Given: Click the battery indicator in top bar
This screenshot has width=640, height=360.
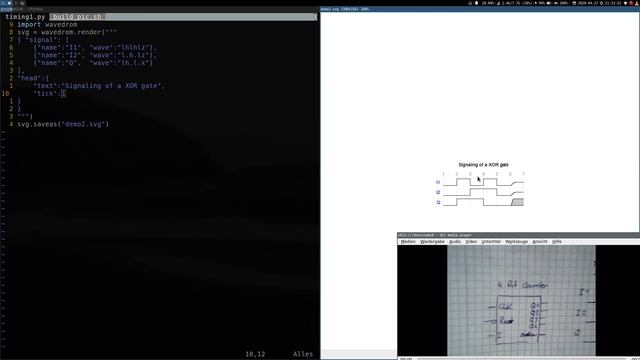Looking at the screenshot, I should tap(541, 3).
